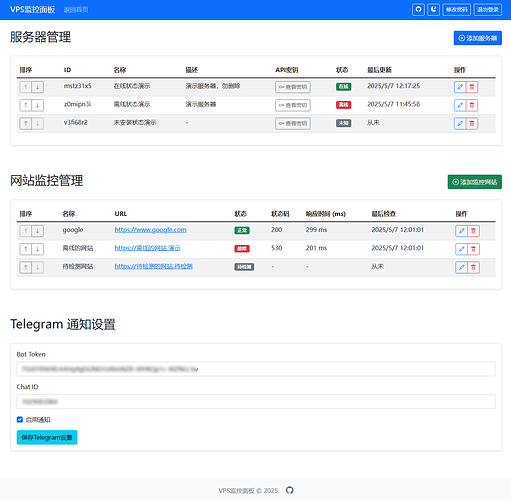
Task: Move server mstz31x5 down in order
Action: tap(38, 87)
